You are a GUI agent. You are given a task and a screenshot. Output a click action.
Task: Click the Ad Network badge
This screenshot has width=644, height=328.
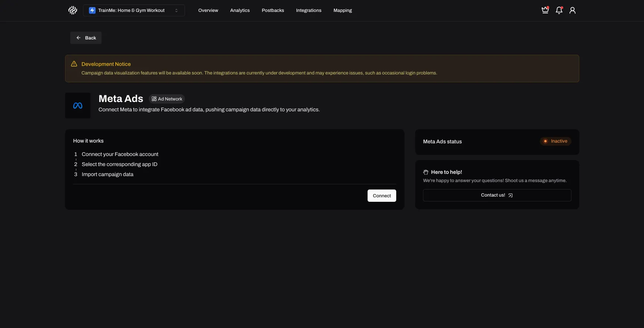167,99
